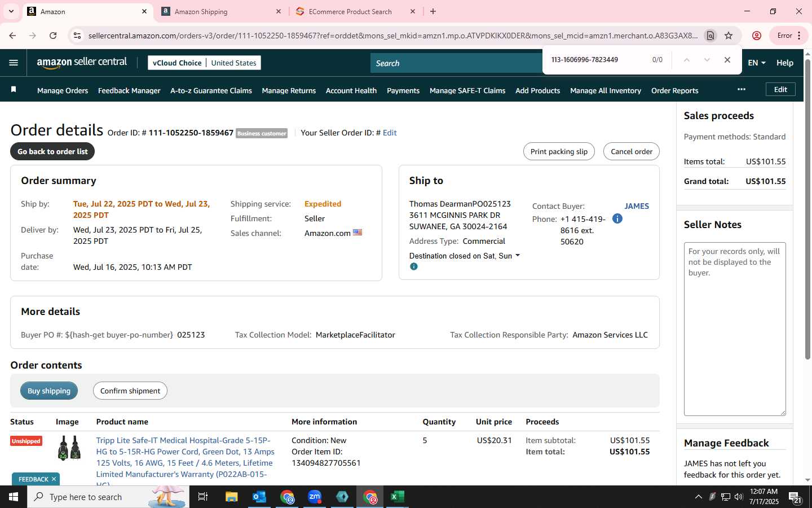This screenshot has height=508, width=812.
Task: Close the find-in-page bar
Action: pyautogui.click(x=727, y=60)
